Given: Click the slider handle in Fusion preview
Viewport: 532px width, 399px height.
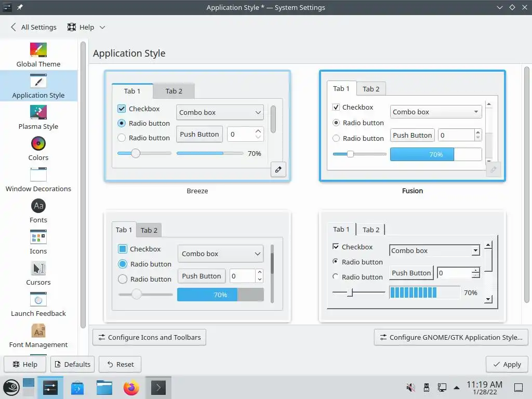Looking at the screenshot, I should pyautogui.click(x=350, y=154).
